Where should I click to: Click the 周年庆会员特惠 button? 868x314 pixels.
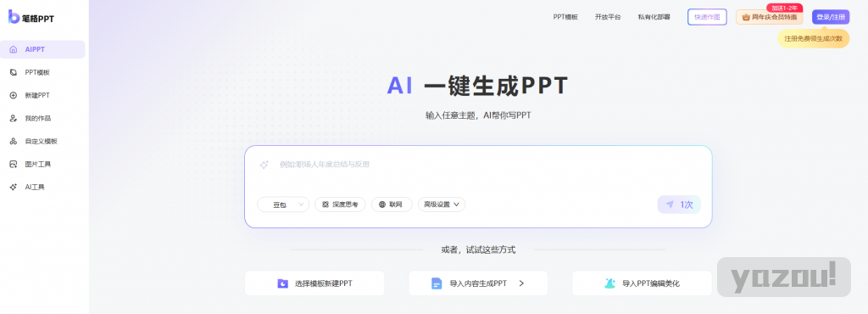tap(769, 17)
